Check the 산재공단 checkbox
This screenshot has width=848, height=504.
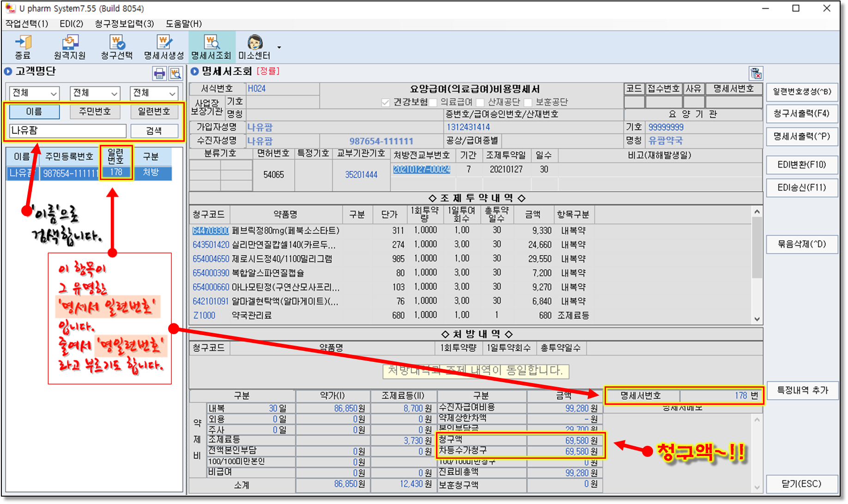coord(480,102)
